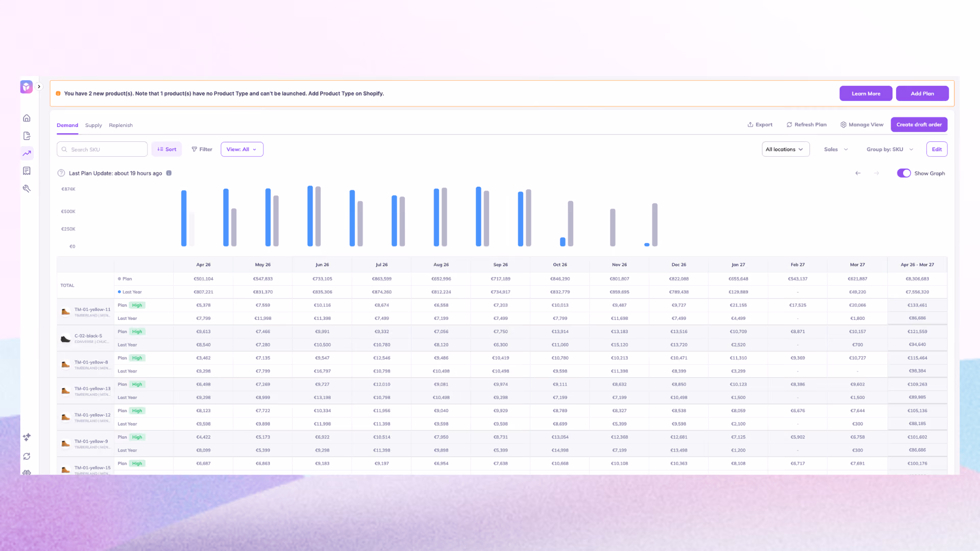The image size is (980, 551).
Task: Click the High badge for C-02-black-5
Action: (137, 332)
